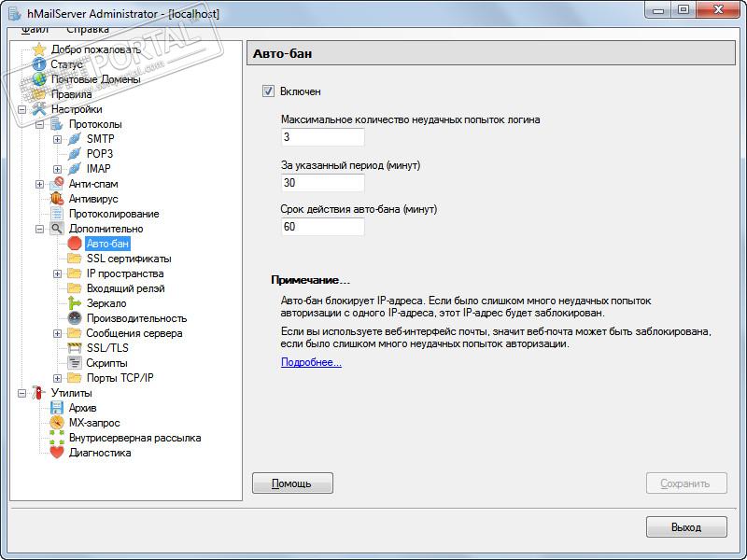
Task: Expand the Порты TCP/IP tree node
Action: point(57,378)
